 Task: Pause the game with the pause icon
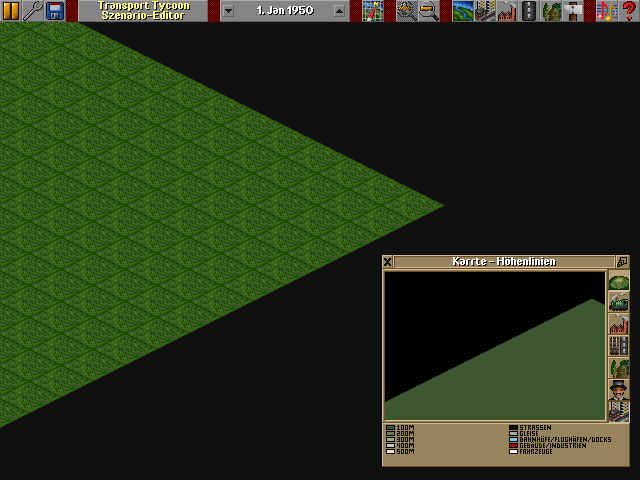[x=11, y=11]
